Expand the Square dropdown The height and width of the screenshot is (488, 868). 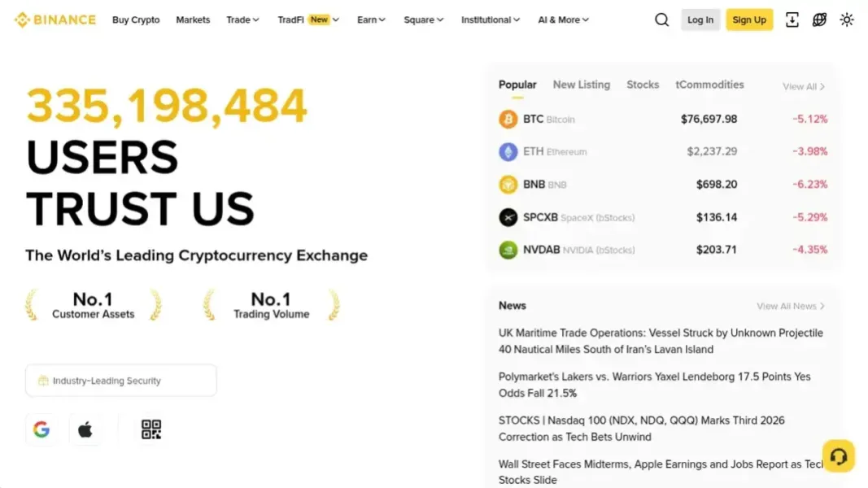pos(424,20)
